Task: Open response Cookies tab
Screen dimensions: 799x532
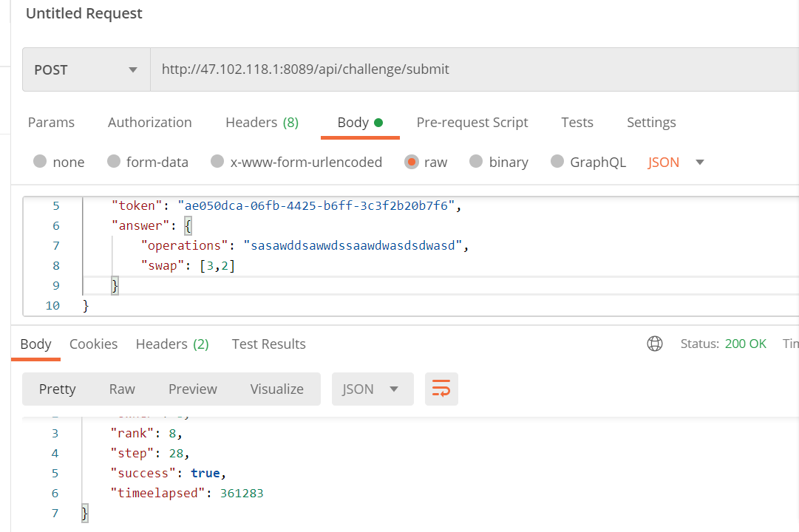Action: pos(93,344)
